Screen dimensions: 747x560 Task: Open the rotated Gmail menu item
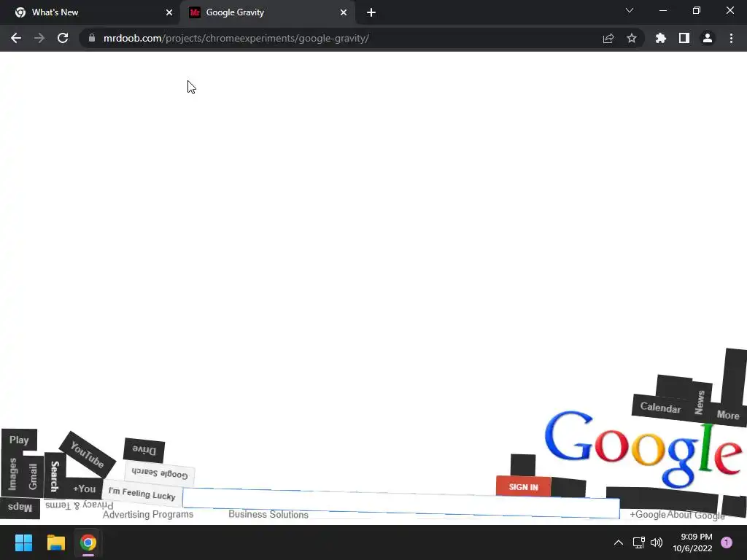(33, 475)
